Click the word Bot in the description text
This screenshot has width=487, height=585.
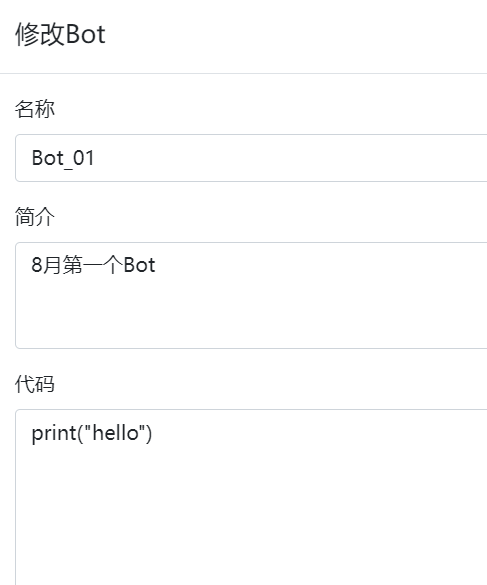[x=139, y=265]
